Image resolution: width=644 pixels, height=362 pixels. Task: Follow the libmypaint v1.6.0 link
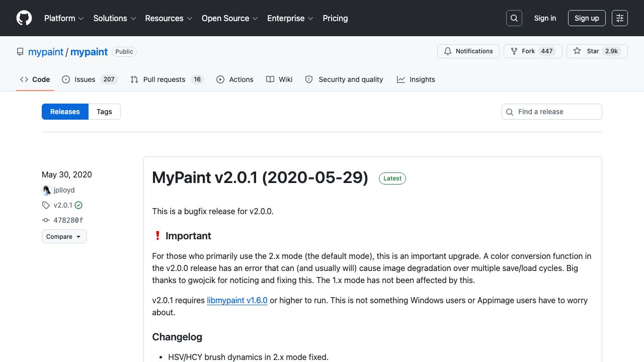pos(237,300)
